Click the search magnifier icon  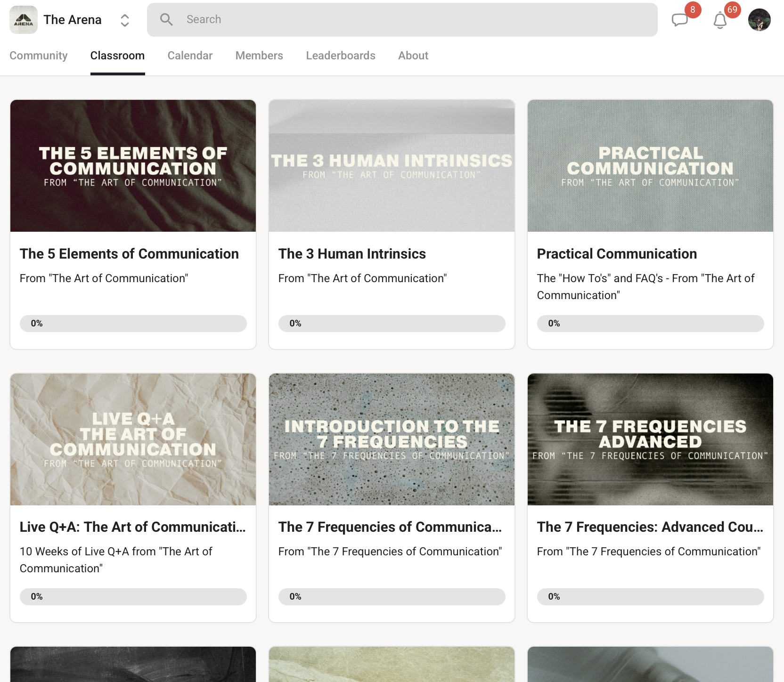166,19
